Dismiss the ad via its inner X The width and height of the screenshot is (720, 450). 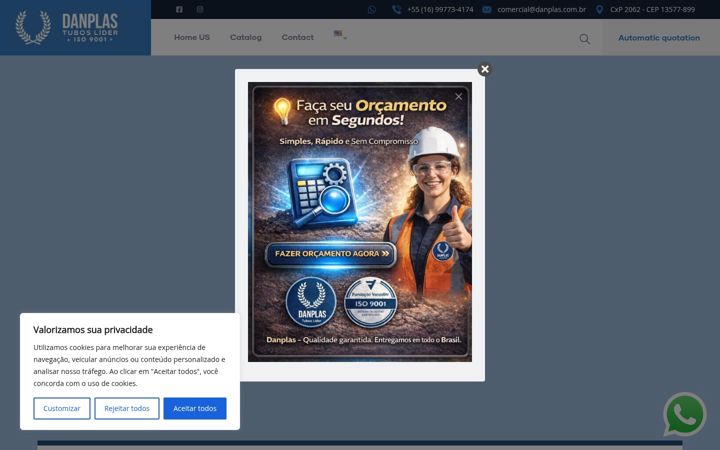(x=458, y=96)
